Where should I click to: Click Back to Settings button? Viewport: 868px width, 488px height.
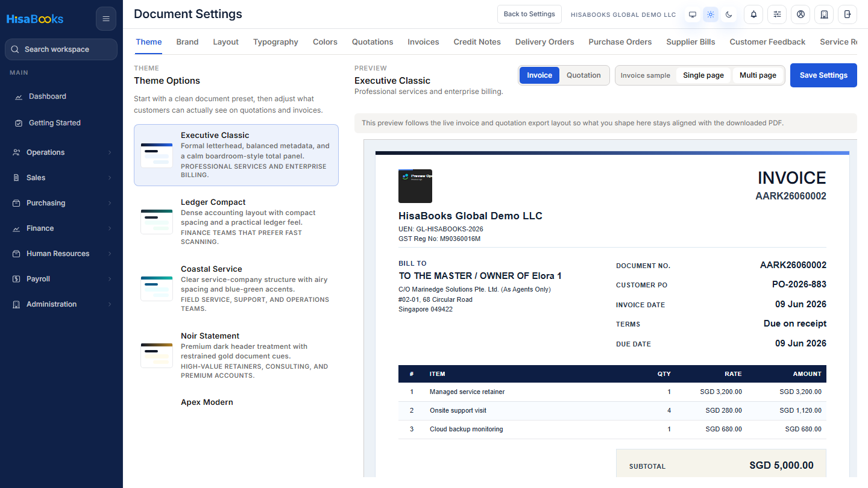pyautogui.click(x=529, y=14)
